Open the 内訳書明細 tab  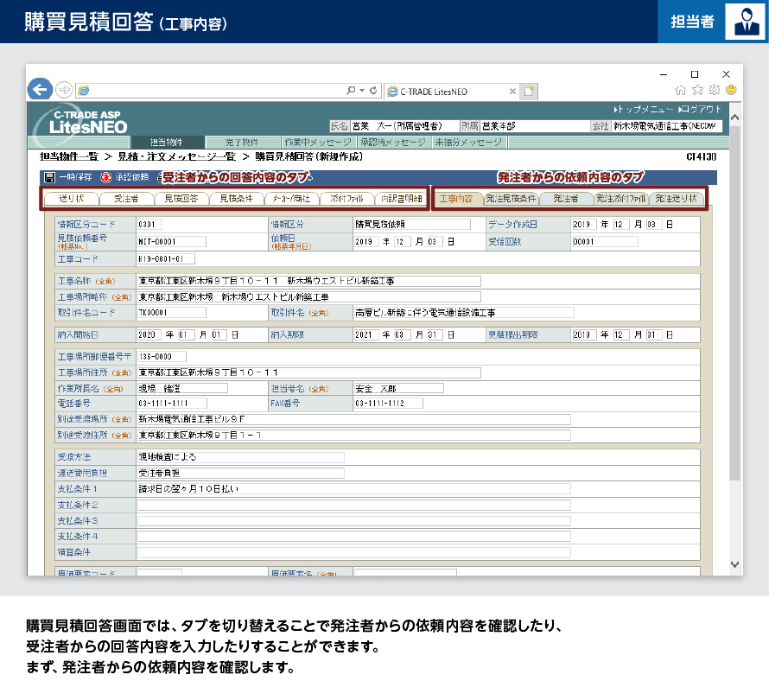pyautogui.click(x=401, y=199)
